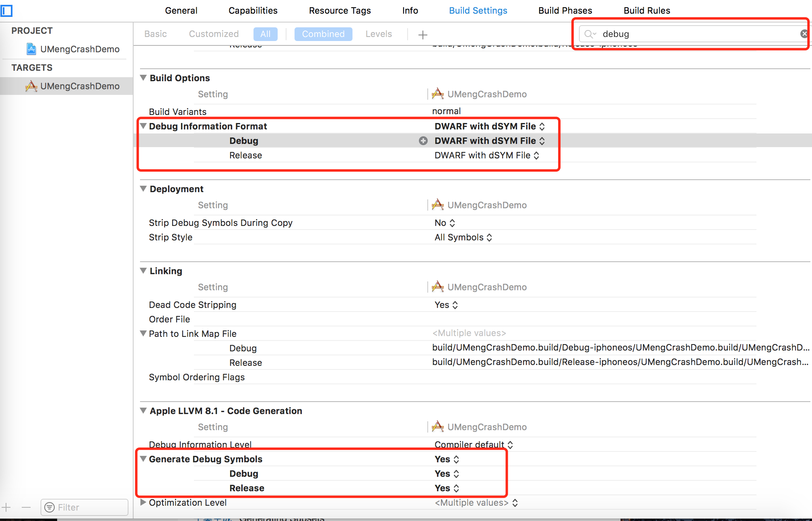Switch to Levels view
This screenshot has height=521, width=812.
[379, 34]
